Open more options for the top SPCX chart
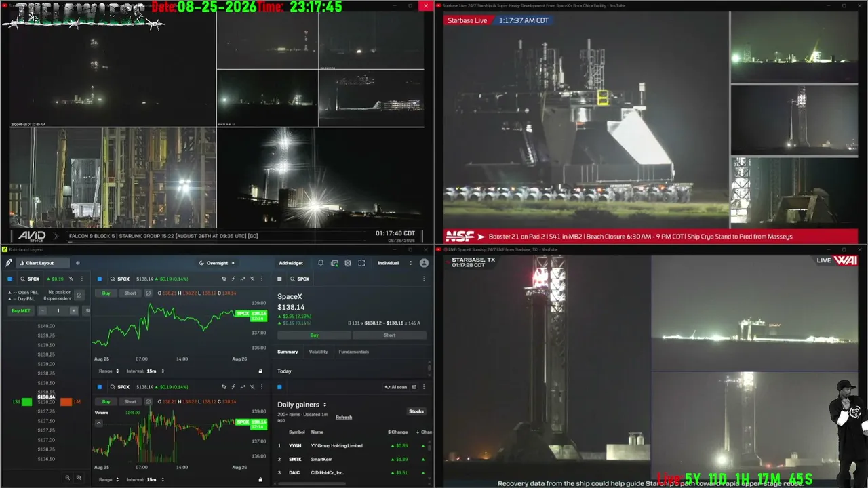 point(262,279)
